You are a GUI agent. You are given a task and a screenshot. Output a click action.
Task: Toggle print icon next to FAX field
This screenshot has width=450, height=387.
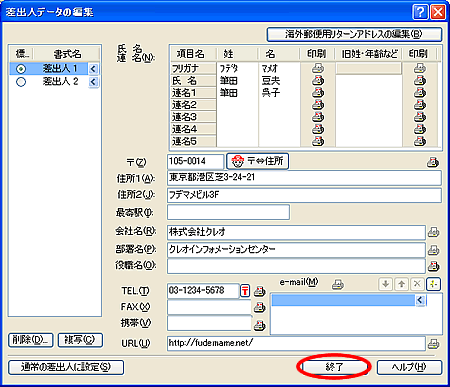259,307
